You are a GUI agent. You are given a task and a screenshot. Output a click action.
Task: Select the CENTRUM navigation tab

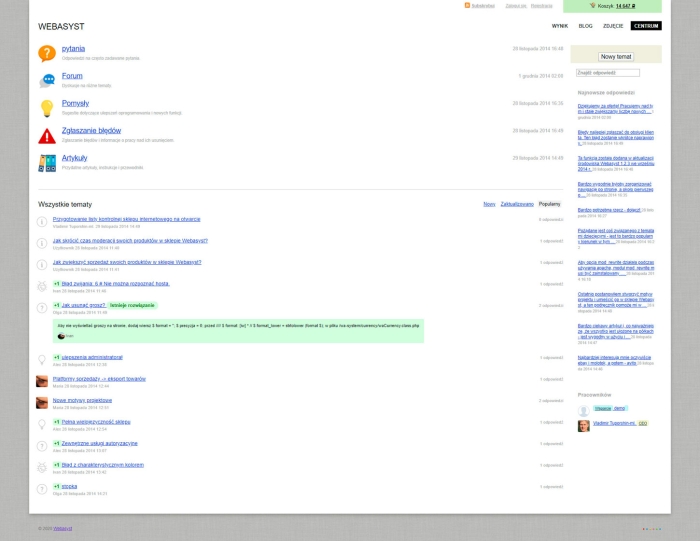646,26
